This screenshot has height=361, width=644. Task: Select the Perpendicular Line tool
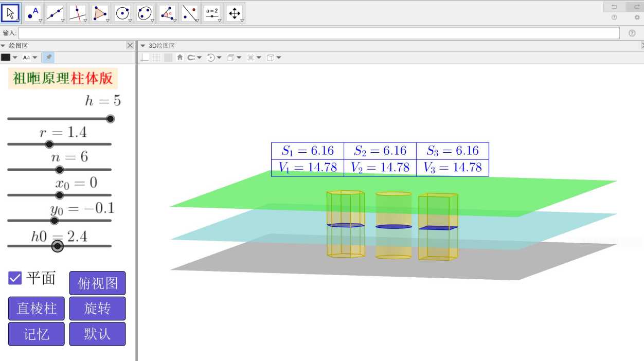click(x=78, y=13)
